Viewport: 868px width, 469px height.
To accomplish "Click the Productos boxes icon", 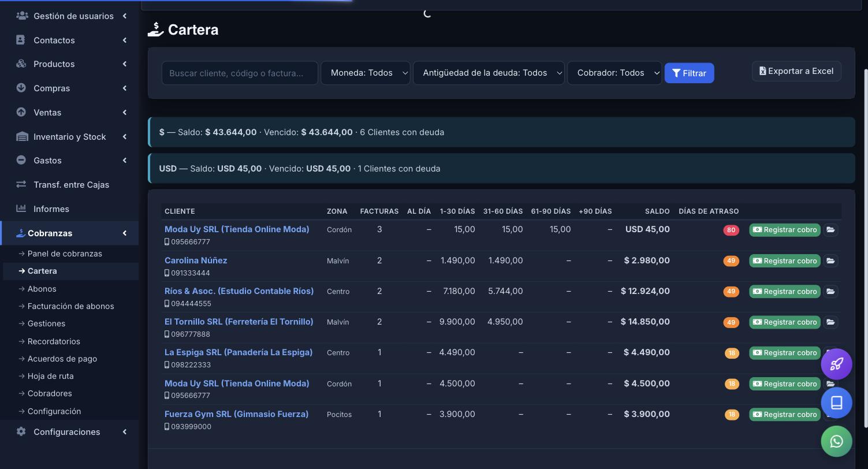I will [x=21, y=64].
